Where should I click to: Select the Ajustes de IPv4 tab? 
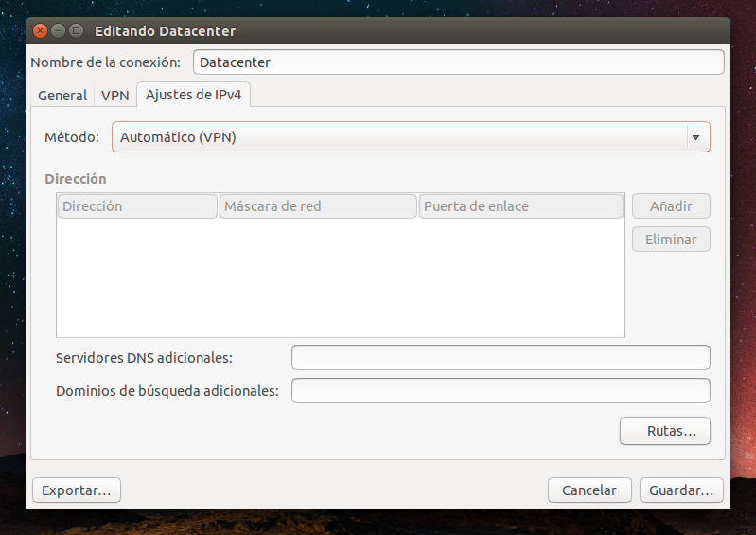(193, 95)
